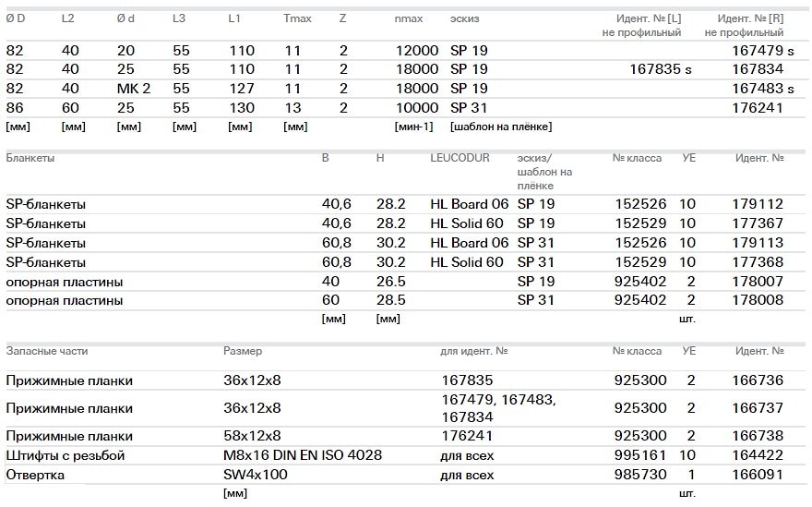
Task: Select the "Бланкеты" section header
Action: 30,158
